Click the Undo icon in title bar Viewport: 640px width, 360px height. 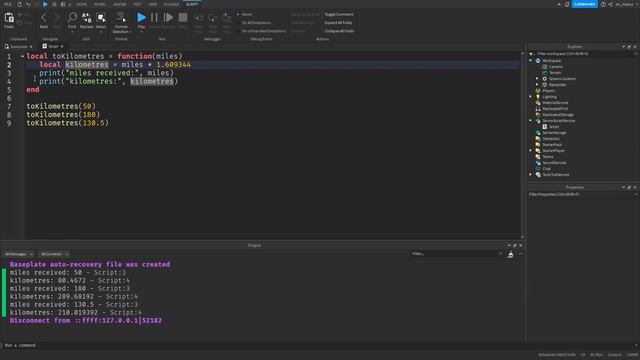(28, 4)
